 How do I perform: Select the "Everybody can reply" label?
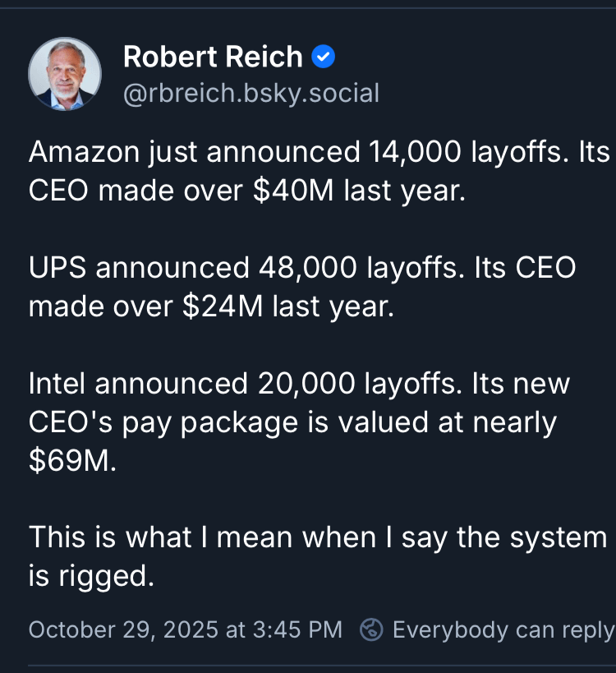coord(503,629)
